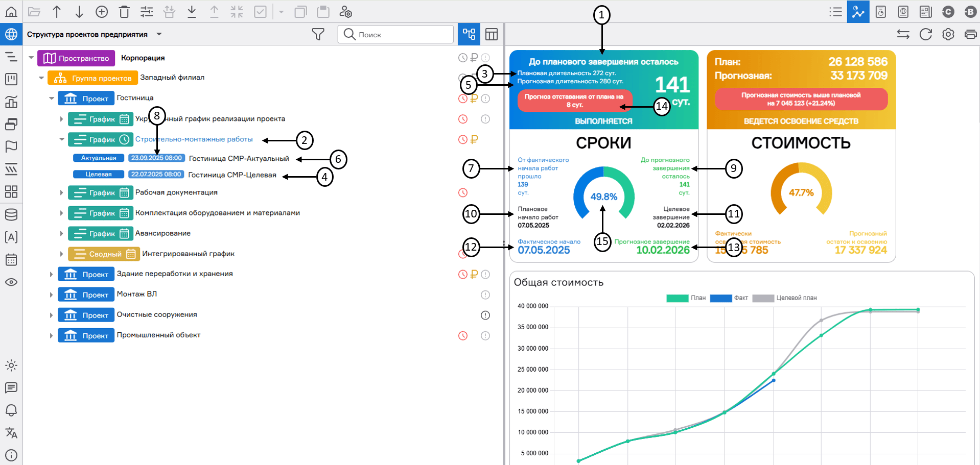Image resolution: width=980 pixels, height=465 pixels.
Task: Open the notifications bell in left sidebar
Action: point(11,410)
